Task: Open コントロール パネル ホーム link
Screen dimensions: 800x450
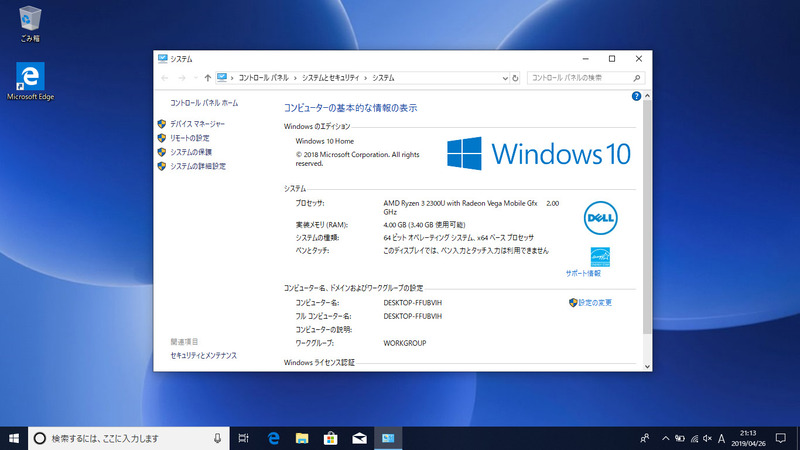Action: point(204,103)
